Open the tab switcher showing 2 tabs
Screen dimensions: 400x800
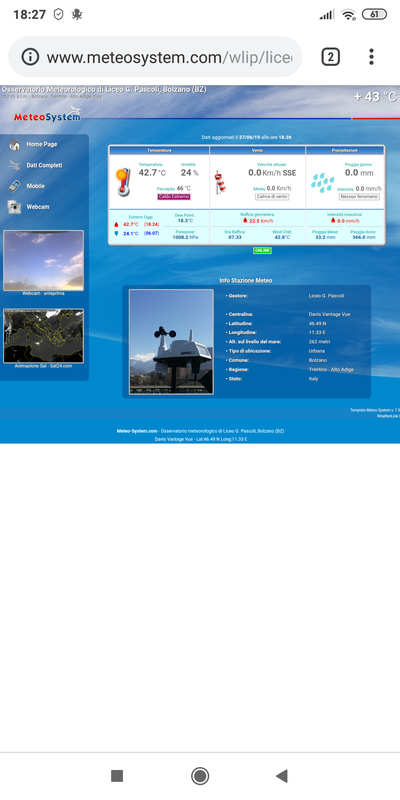click(330, 57)
